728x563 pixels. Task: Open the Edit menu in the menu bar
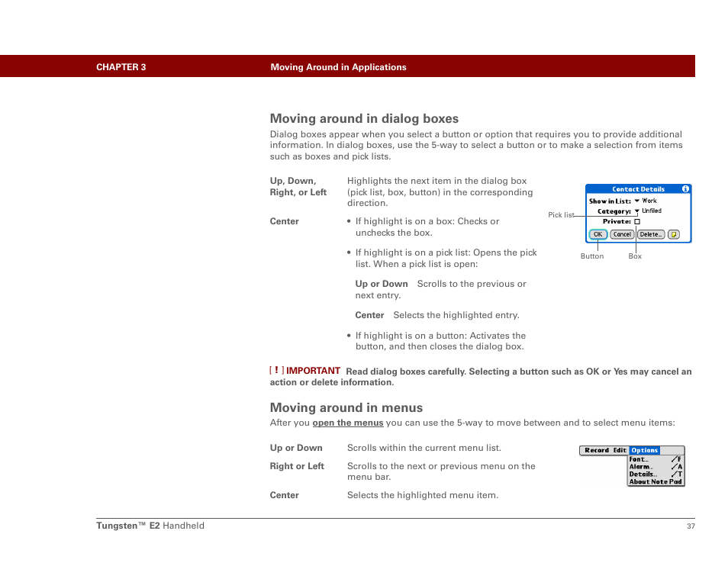620,450
